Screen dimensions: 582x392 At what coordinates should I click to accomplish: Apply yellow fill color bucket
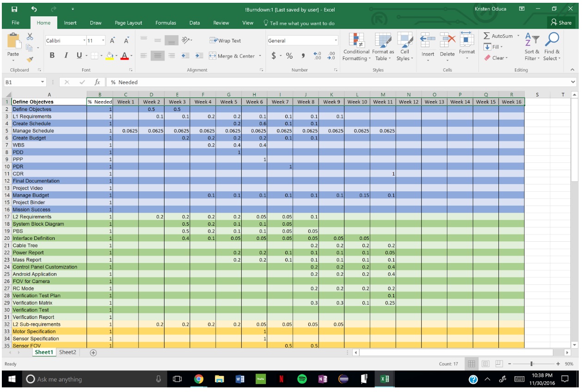click(110, 55)
